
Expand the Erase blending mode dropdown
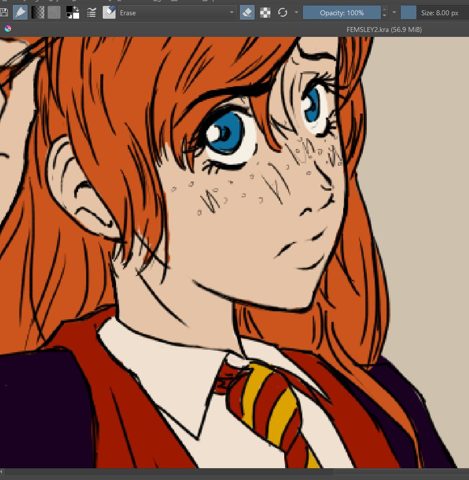232,13
